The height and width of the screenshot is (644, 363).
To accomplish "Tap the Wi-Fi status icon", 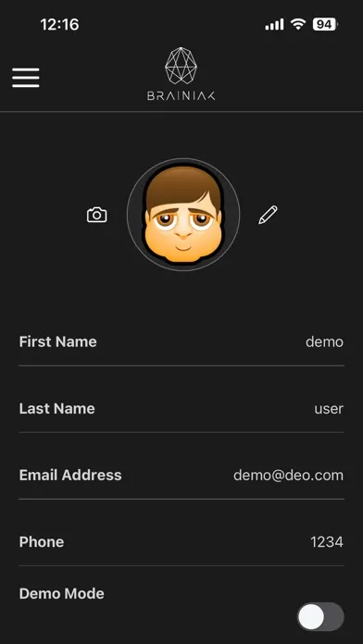I will click(297, 25).
